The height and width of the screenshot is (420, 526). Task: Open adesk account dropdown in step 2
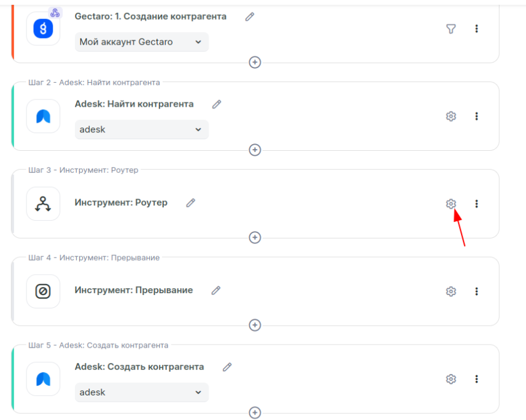click(x=141, y=129)
